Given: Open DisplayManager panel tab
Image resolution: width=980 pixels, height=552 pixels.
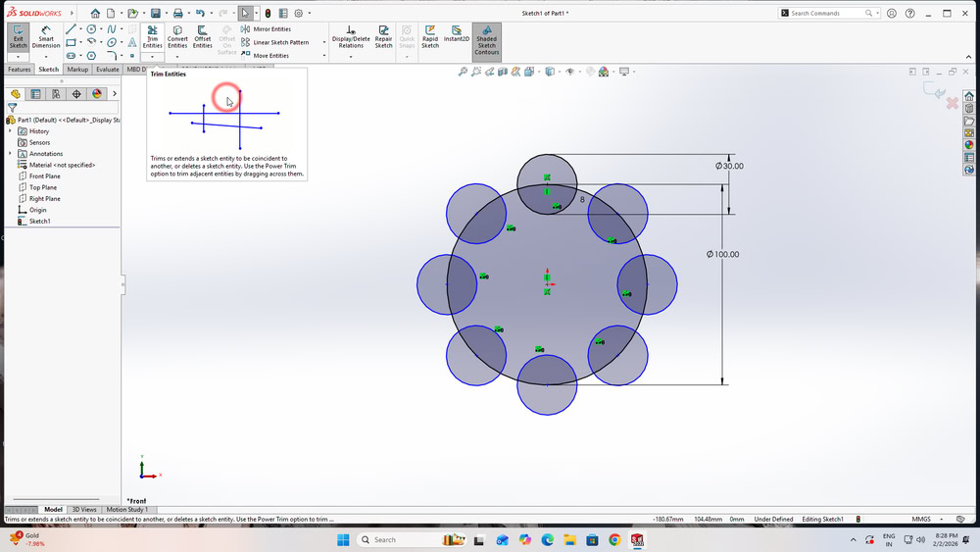Looking at the screenshot, I should (97, 94).
